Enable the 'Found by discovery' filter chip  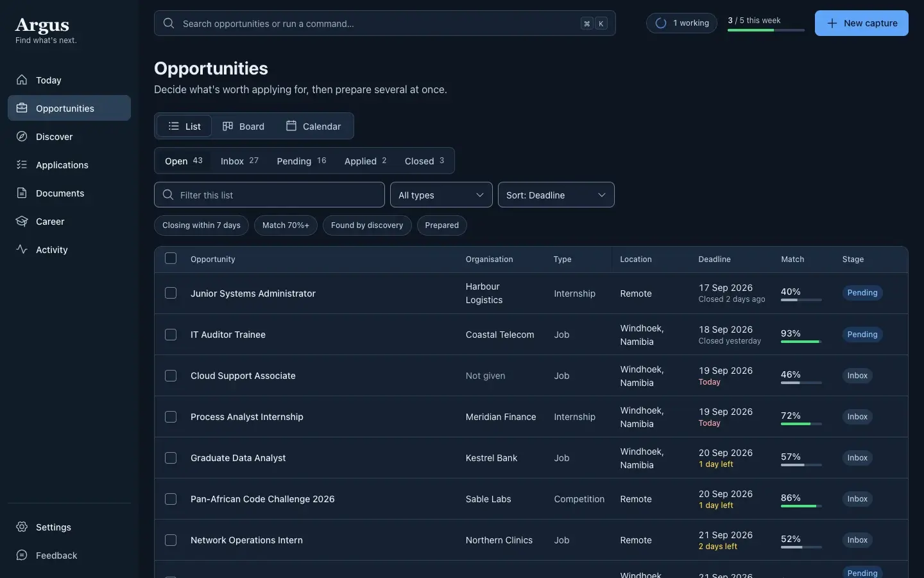367,225
